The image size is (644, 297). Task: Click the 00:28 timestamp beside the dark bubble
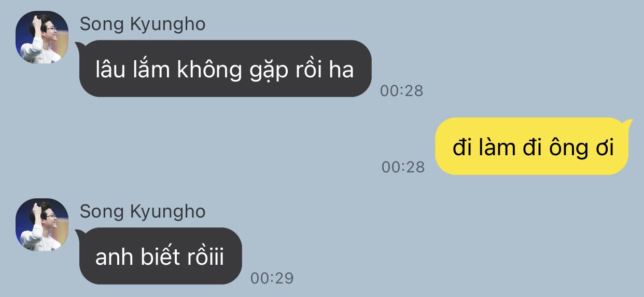click(402, 91)
